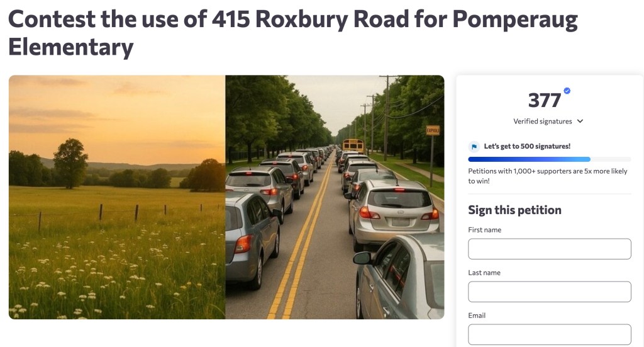Image resolution: width=644 pixels, height=347 pixels.
Task: Click the Verified signatures label
Action: 543,121
